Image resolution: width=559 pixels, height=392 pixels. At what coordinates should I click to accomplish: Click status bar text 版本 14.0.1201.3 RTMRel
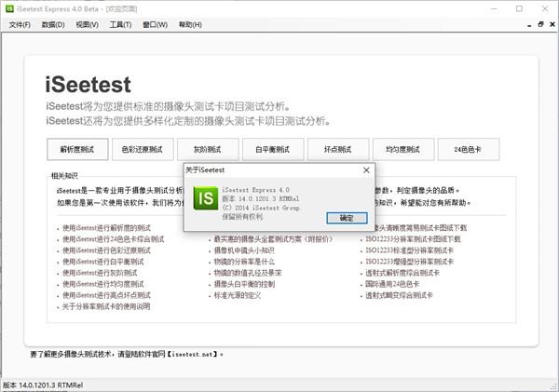[x=43, y=385]
